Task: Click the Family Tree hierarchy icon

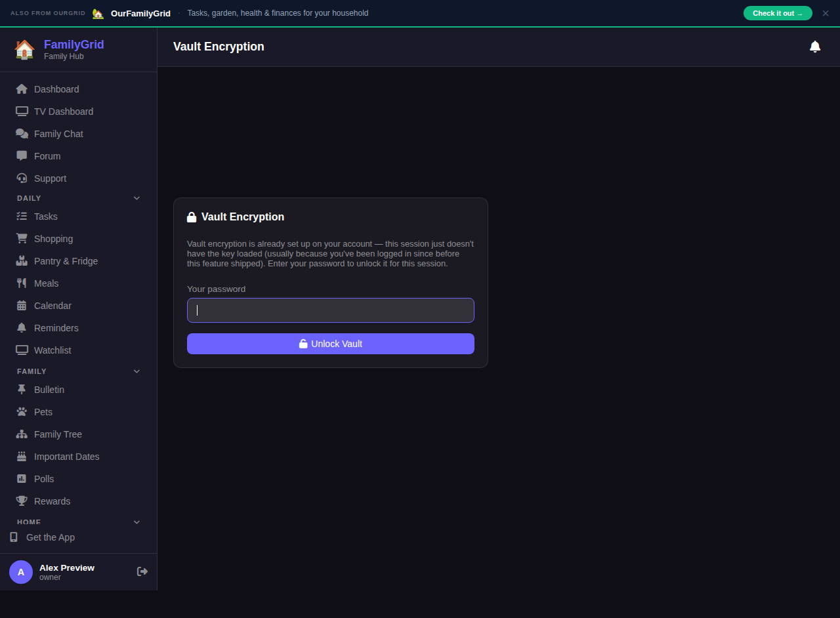Action: tap(22, 434)
